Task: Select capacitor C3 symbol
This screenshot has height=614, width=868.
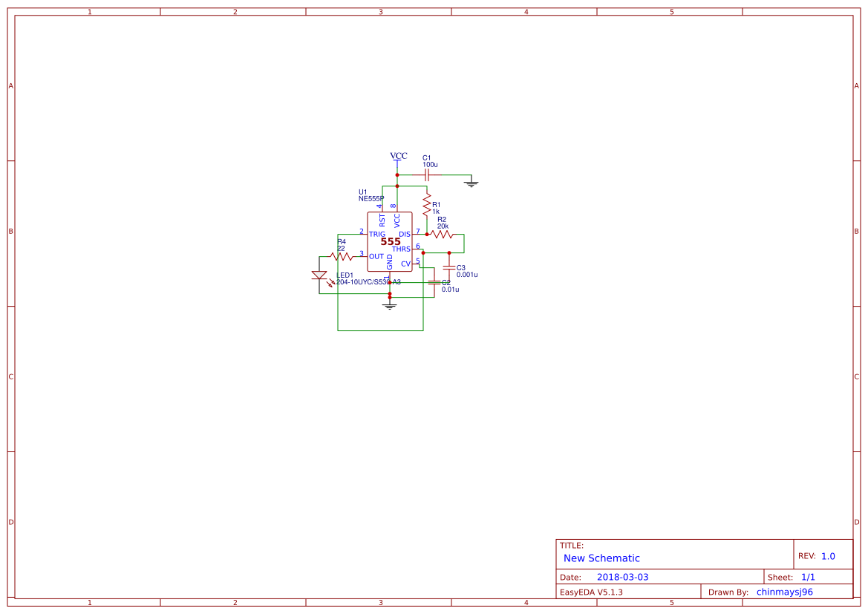Action: [449, 267]
